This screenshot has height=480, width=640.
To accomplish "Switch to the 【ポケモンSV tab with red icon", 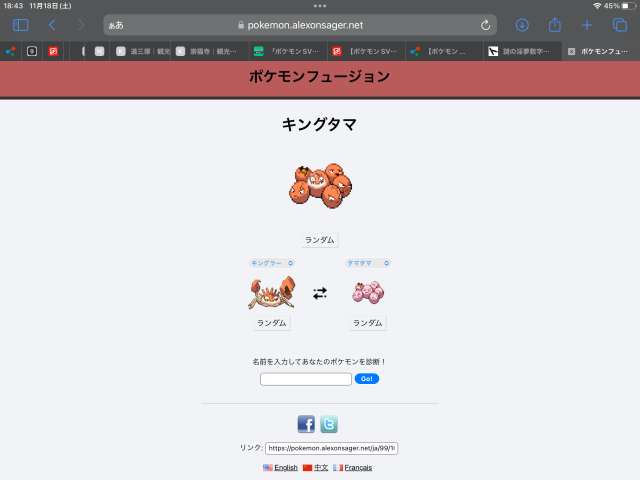I will (366, 51).
